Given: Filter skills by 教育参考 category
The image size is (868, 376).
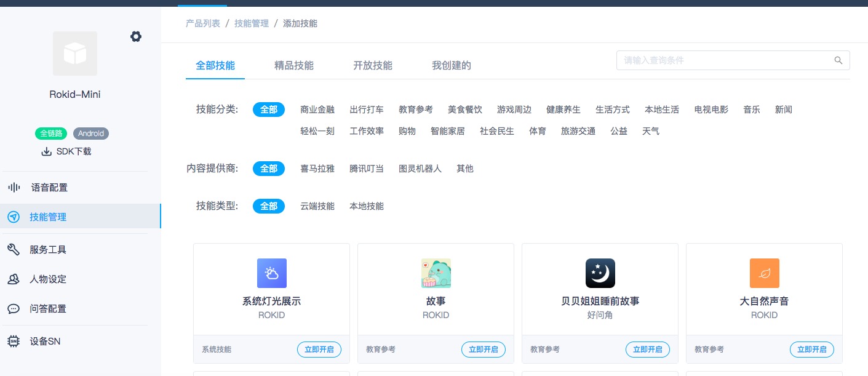Looking at the screenshot, I should tap(416, 110).
